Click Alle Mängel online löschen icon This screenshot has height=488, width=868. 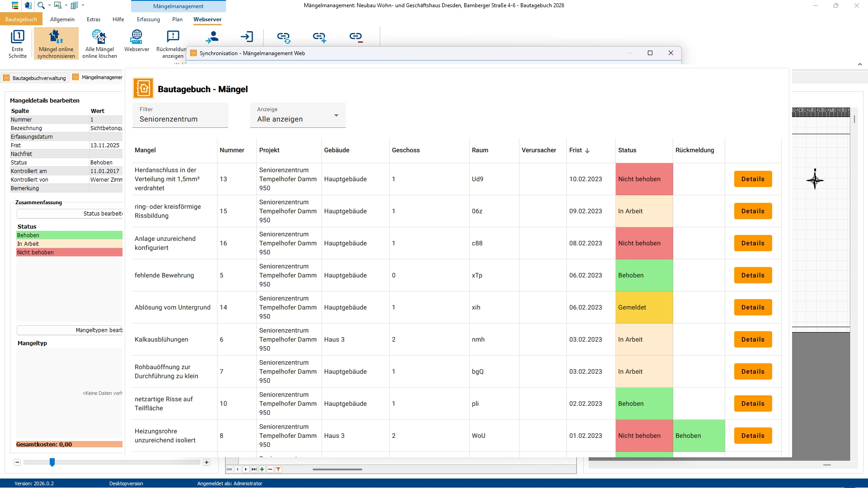click(99, 43)
